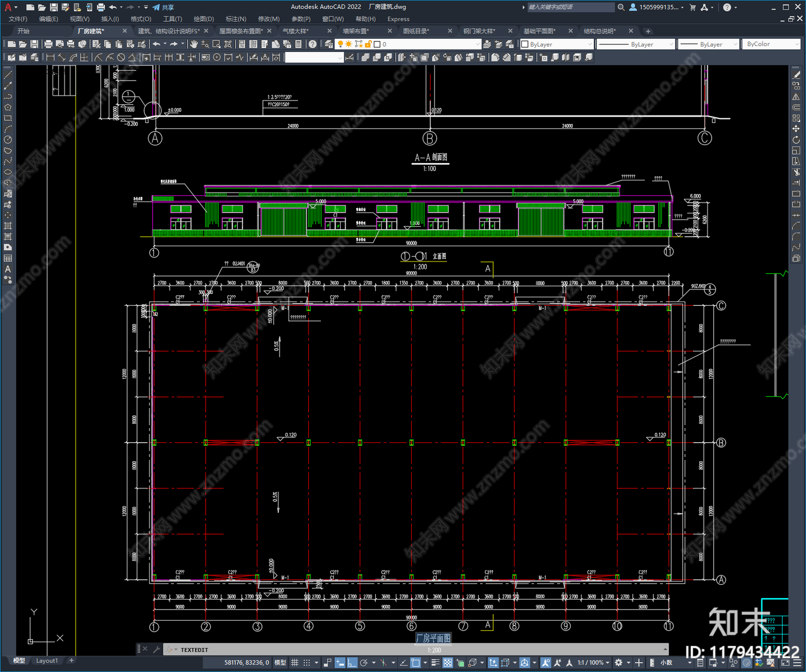Select the Hatch draw tool

8,226
